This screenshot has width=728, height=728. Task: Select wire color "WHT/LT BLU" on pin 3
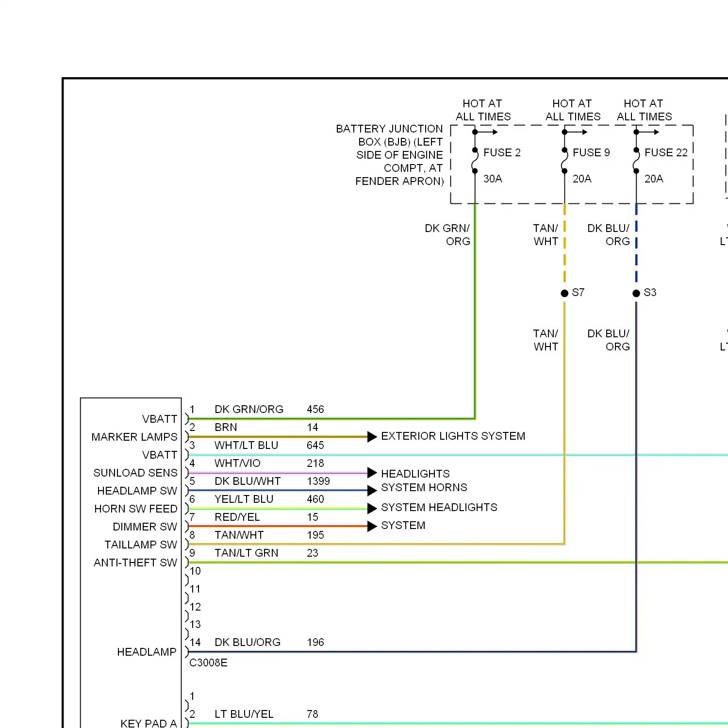(x=247, y=445)
